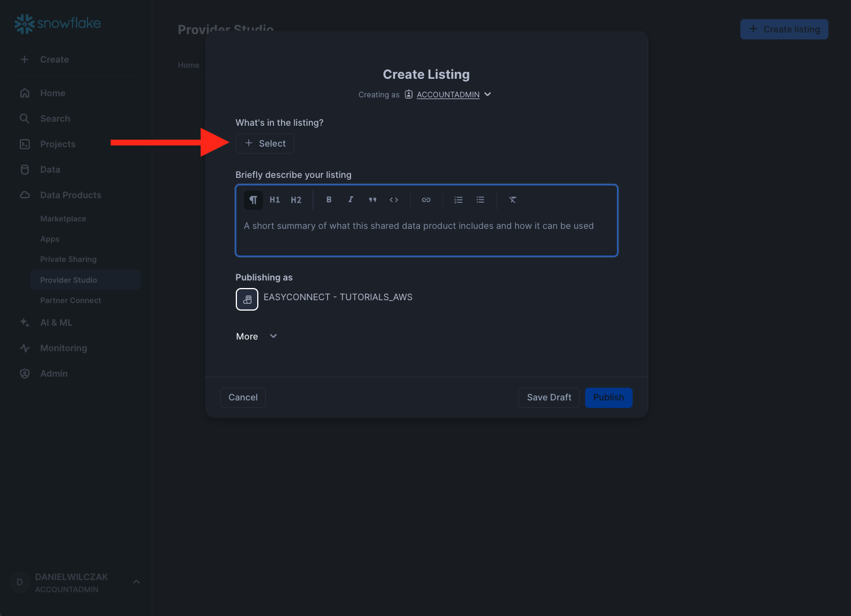The height and width of the screenshot is (616, 851).
Task: Save the listing as draft
Action: tap(549, 398)
